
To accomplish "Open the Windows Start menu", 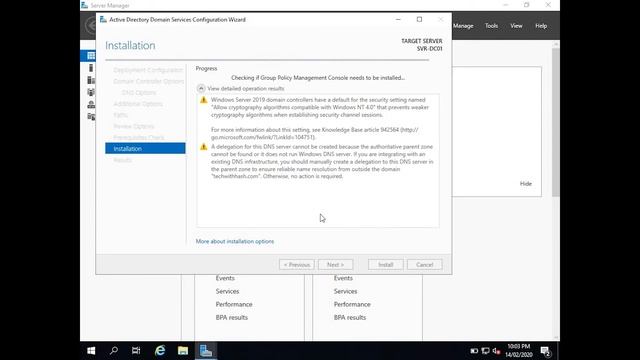I will coord(91,351).
